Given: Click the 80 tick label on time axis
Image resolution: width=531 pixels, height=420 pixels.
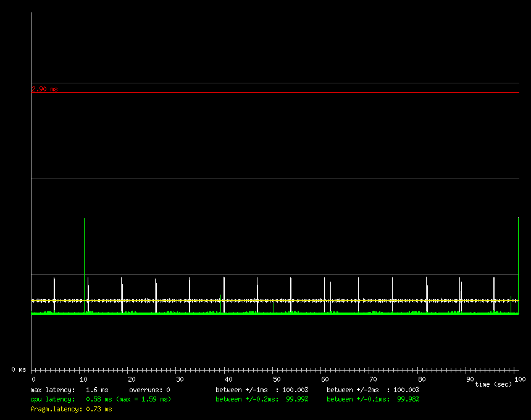Looking at the screenshot, I should pyautogui.click(x=422, y=379).
